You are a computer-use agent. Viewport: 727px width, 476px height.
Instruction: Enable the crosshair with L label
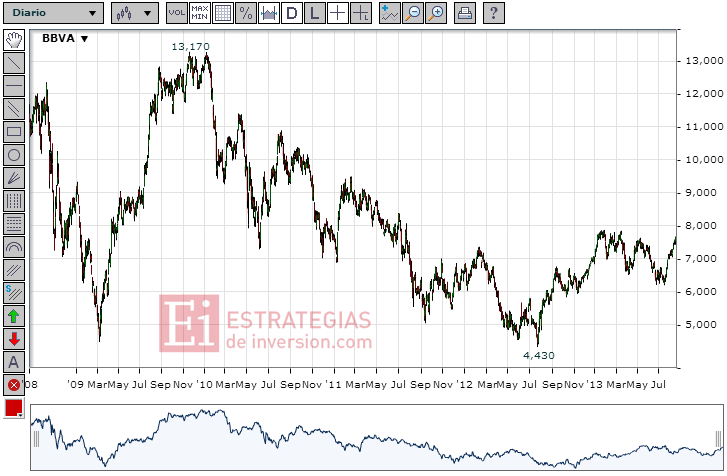361,13
